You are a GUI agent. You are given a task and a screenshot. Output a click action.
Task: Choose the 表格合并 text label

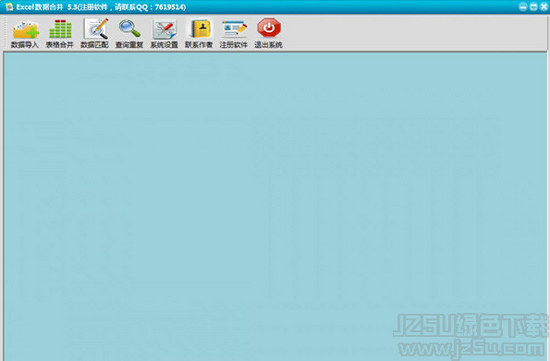click(x=60, y=45)
